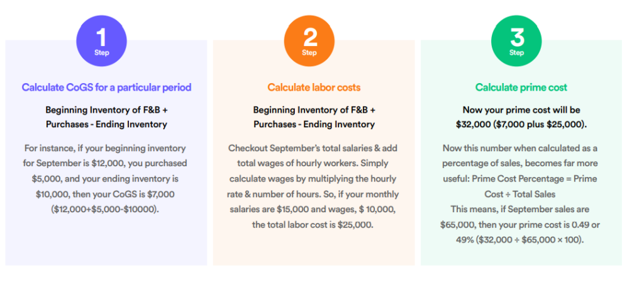644x284 pixels.
Task: Select the 'Calculate prime cost' heading
Action: pyautogui.click(x=521, y=88)
